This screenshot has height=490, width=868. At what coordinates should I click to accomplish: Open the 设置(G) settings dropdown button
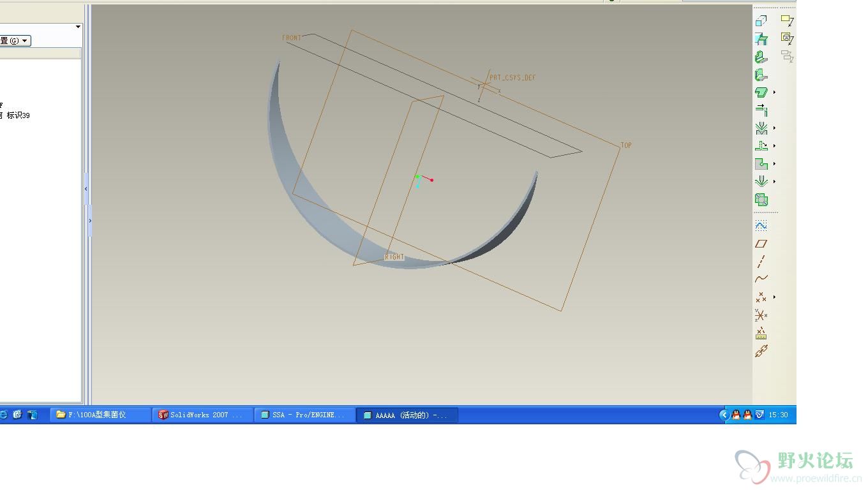click(15, 41)
